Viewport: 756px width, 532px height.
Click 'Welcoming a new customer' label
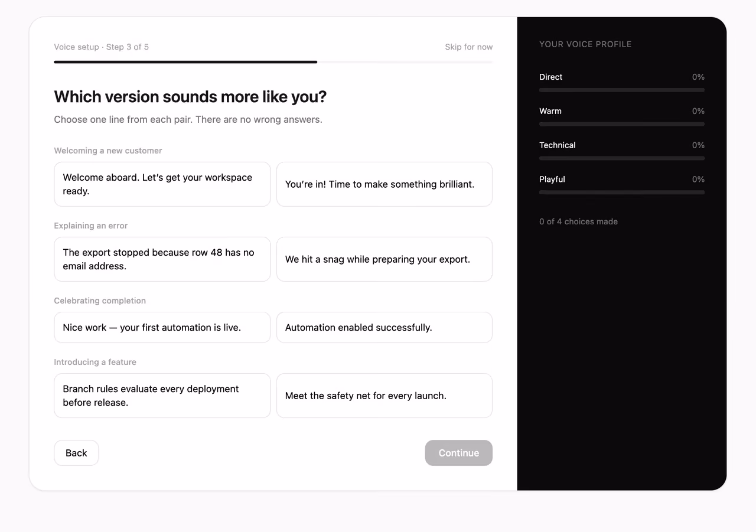[108, 151]
